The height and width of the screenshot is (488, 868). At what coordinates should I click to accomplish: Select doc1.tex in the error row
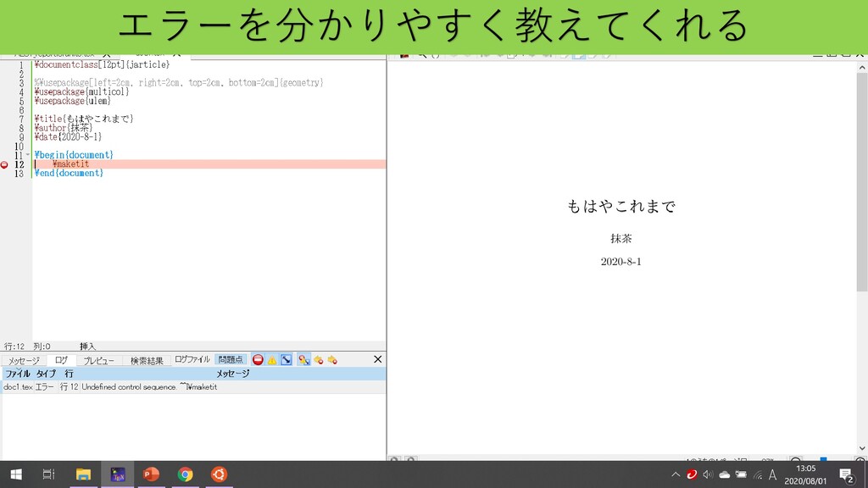18,386
